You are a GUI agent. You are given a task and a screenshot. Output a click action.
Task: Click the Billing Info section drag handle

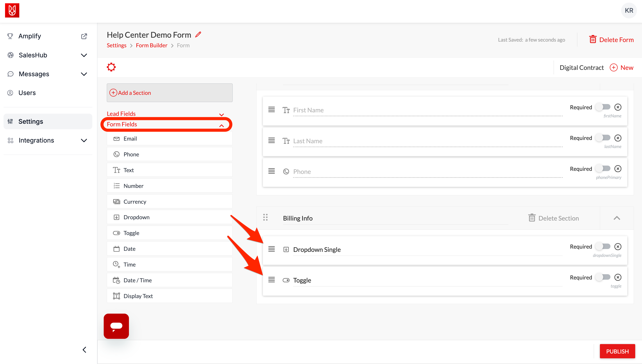coord(265,217)
